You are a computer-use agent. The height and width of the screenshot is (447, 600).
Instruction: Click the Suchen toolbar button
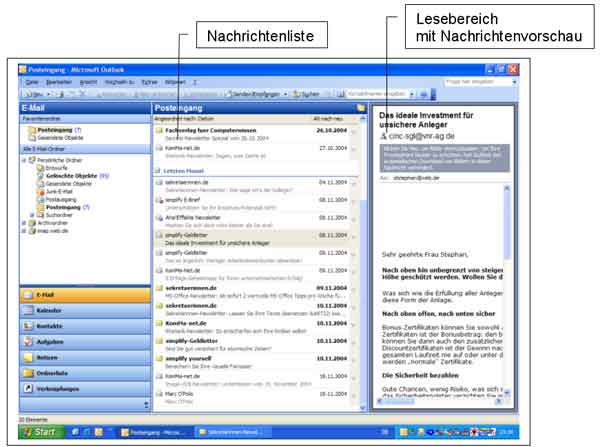pos(303,93)
